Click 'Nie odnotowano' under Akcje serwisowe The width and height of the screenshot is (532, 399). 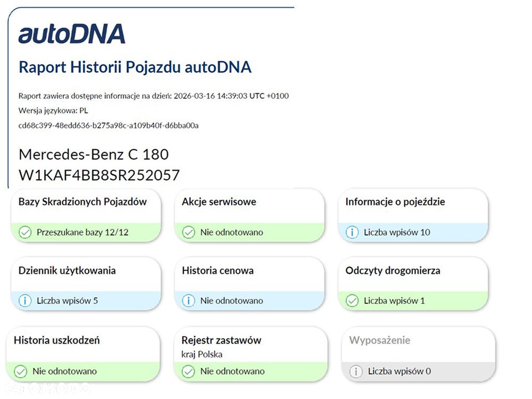(232, 232)
